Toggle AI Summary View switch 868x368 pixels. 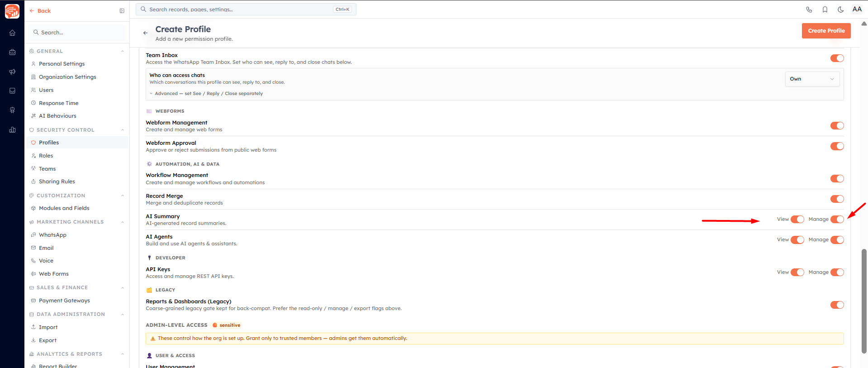pyautogui.click(x=797, y=220)
